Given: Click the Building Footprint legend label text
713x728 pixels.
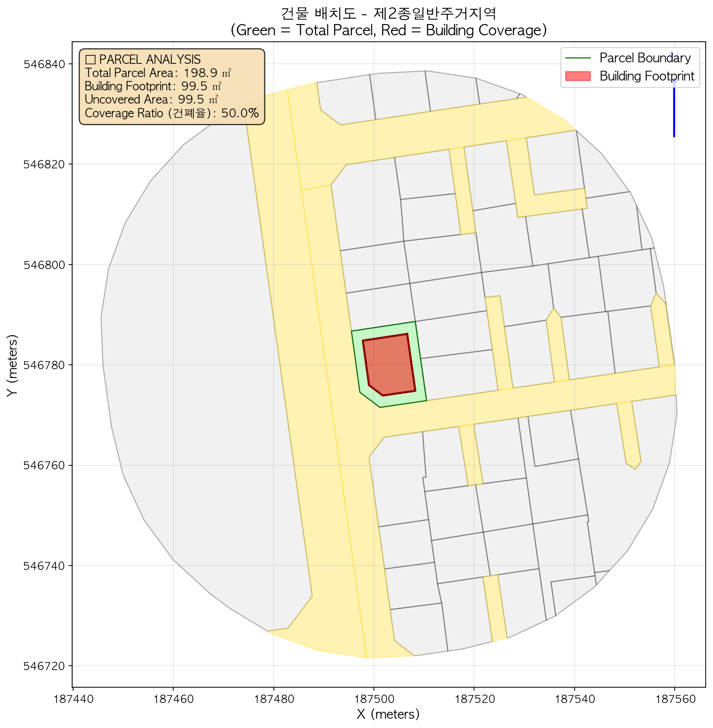Looking at the screenshot, I should pyautogui.click(x=647, y=76).
